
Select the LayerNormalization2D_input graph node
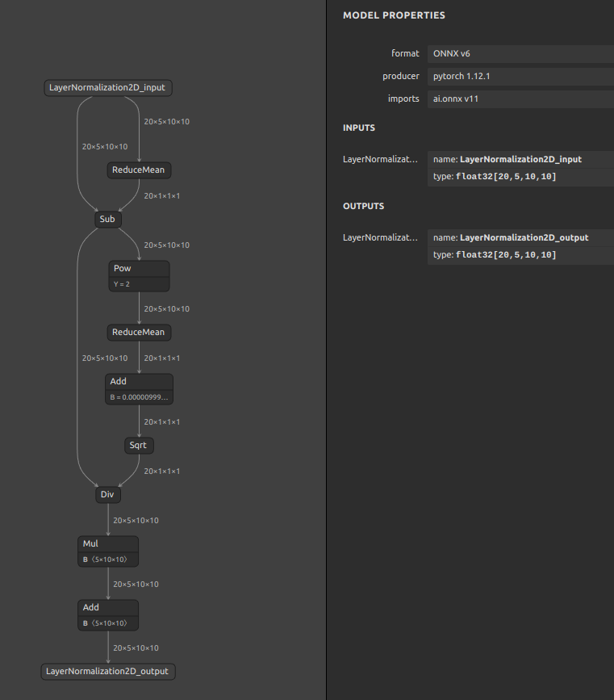tap(108, 88)
